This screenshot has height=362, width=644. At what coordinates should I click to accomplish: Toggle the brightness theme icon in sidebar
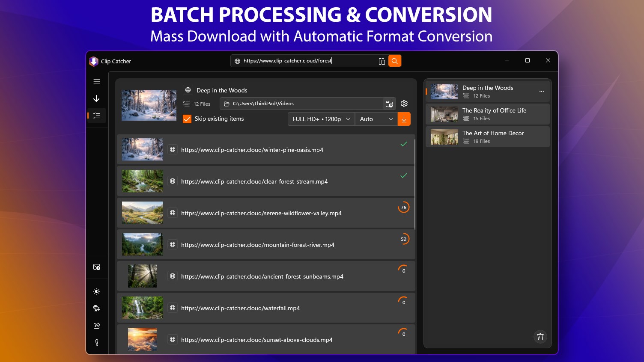[97, 291]
